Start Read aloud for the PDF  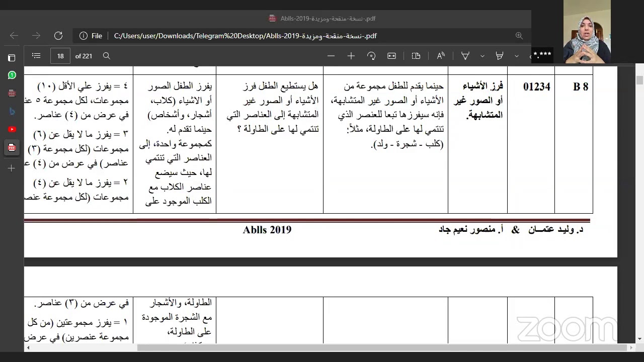(x=441, y=56)
